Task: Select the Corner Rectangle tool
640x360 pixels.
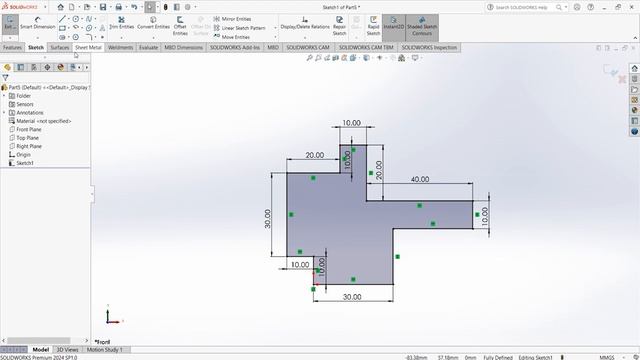Action: point(62,28)
